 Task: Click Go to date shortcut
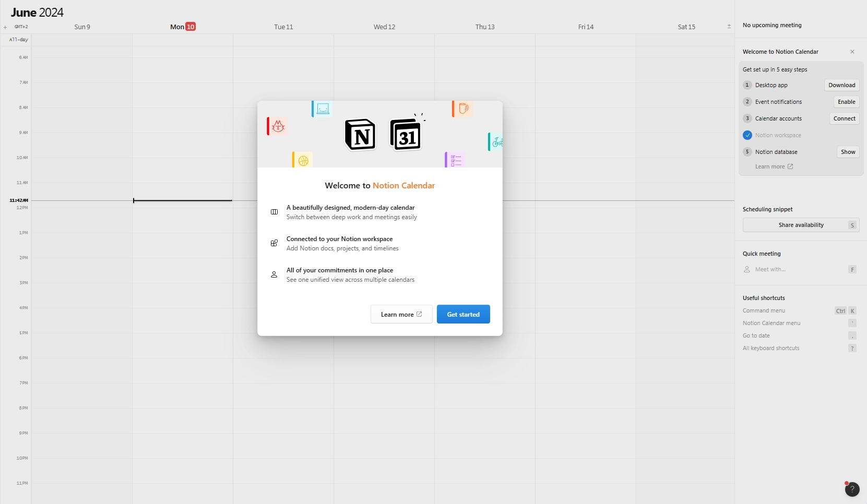(800, 335)
